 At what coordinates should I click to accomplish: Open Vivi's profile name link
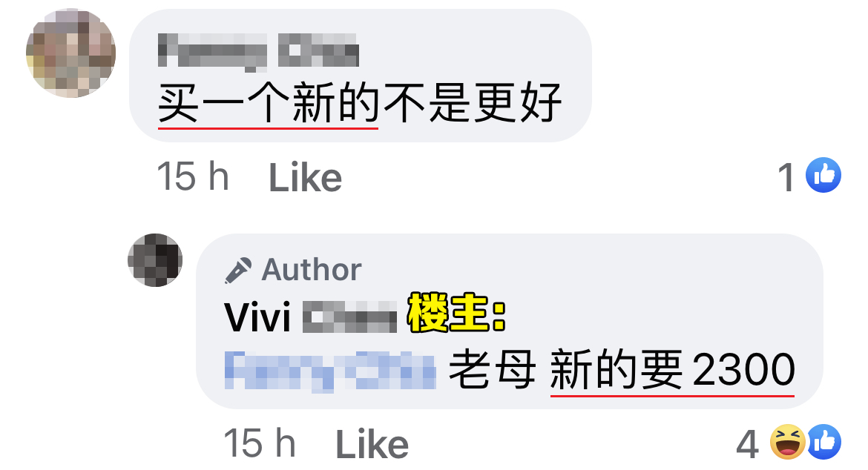[x=310, y=317]
